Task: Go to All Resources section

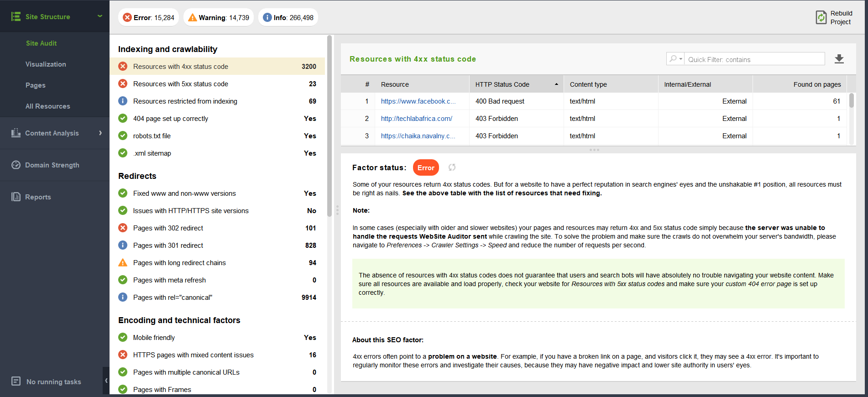Action: (x=48, y=106)
